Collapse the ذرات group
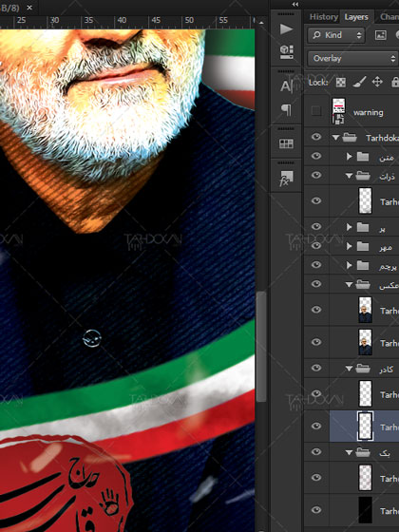The image size is (399, 532). (x=350, y=176)
